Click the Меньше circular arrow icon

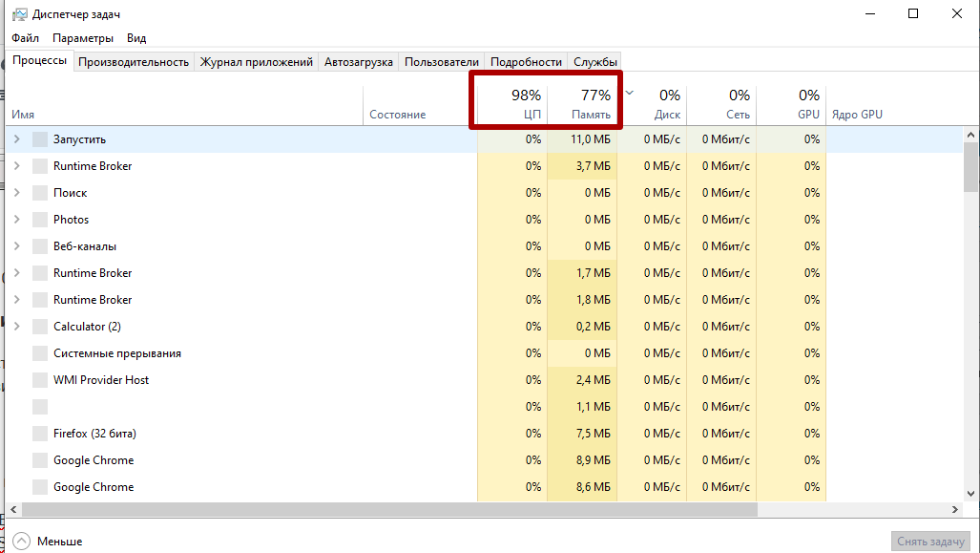point(21,542)
